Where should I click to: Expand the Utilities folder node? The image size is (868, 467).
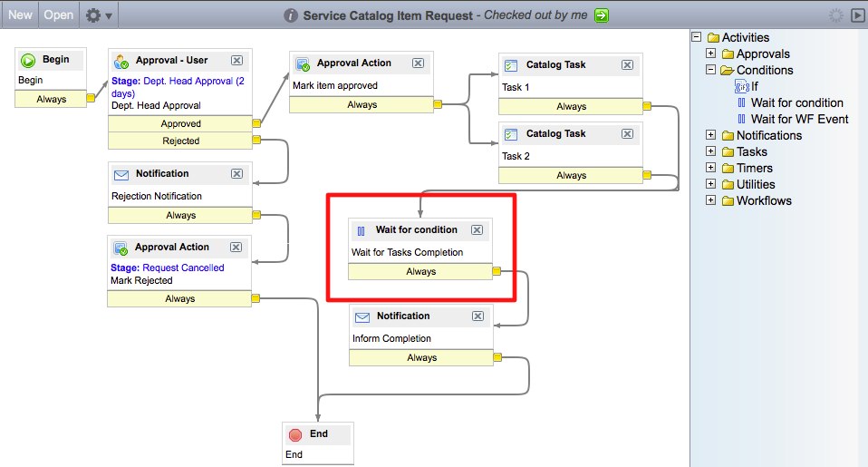tap(711, 185)
